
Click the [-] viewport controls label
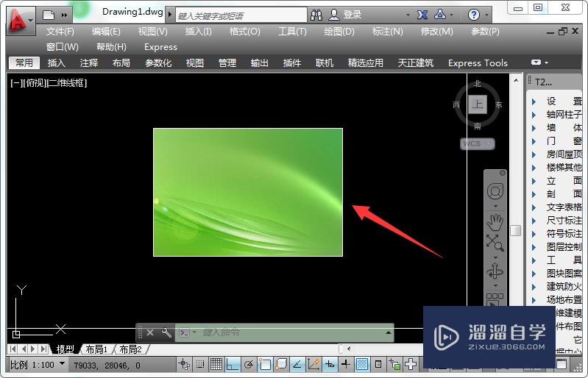pos(16,83)
